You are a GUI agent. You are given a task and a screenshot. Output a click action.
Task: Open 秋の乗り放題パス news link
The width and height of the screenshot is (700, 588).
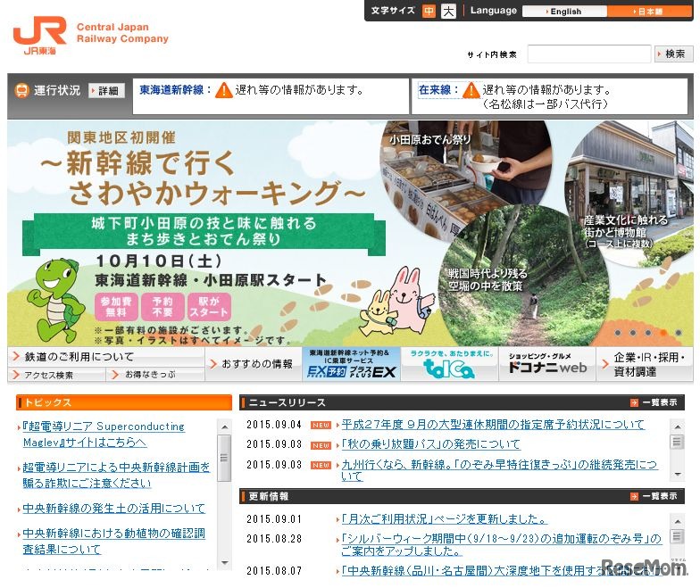(430, 444)
